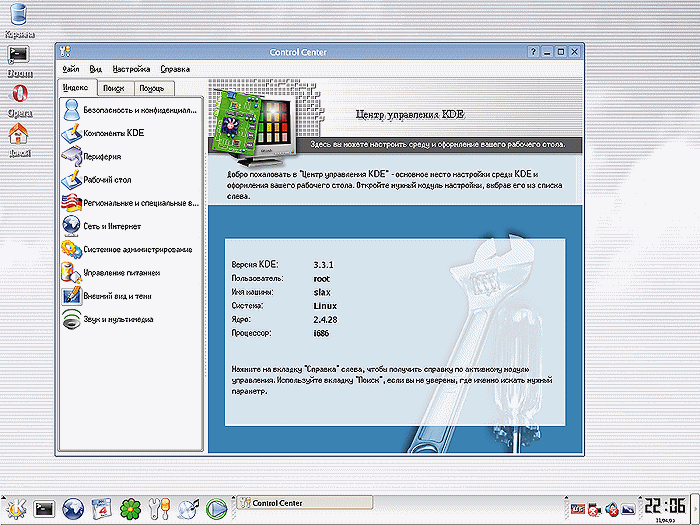Image resolution: width=700 pixels, height=525 pixels.
Task: Select Звук и мультимедиа label
Action: coord(118,319)
